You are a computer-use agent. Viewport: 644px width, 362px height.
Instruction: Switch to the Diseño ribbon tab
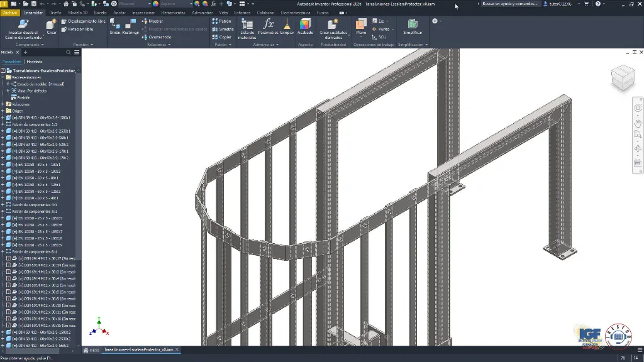pyautogui.click(x=55, y=13)
